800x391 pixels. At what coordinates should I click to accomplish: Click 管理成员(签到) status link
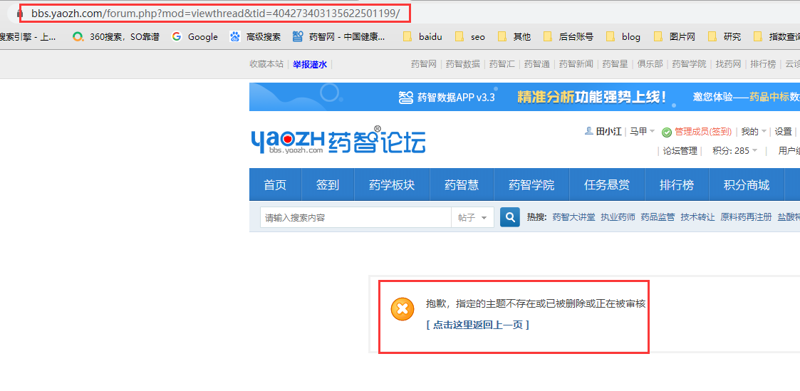coord(703,132)
